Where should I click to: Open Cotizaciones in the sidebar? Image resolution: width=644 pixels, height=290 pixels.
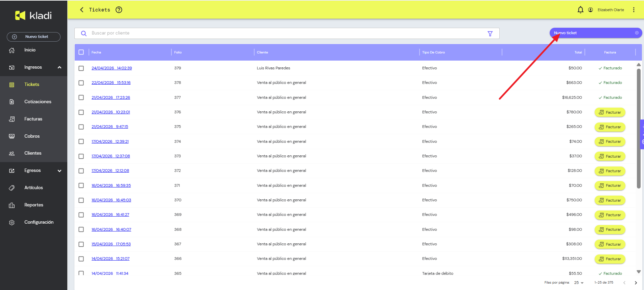point(38,102)
